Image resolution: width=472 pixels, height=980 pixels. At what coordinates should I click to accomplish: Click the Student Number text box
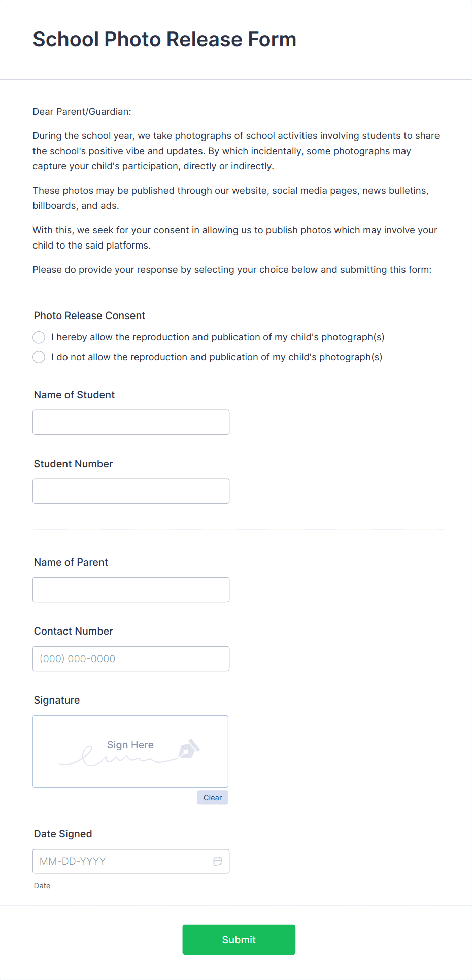click(x=130, y=491)
